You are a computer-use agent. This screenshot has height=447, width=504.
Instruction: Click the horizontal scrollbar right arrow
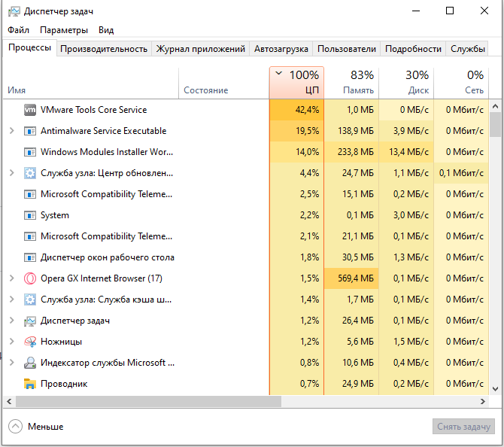[x=482, y=401]
